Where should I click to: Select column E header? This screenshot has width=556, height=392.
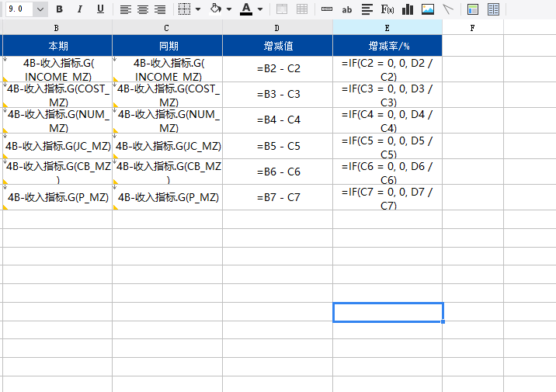[x=387, y=28]
